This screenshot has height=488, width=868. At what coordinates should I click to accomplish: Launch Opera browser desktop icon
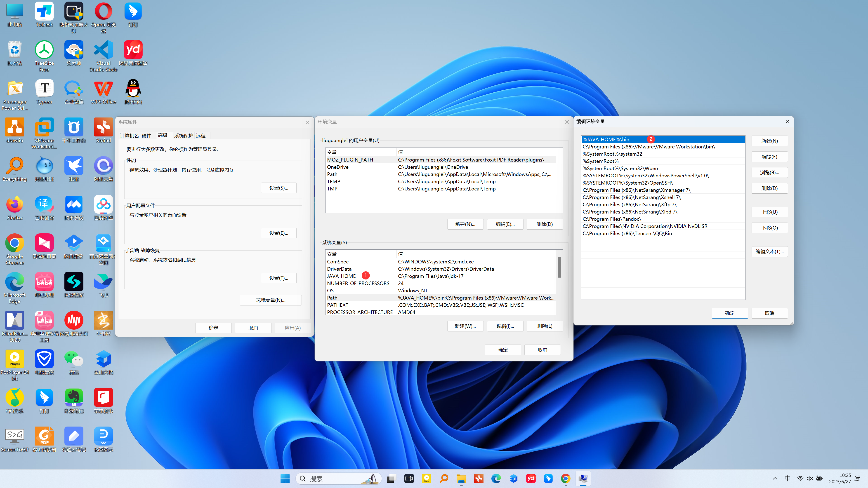coord(104,18)
